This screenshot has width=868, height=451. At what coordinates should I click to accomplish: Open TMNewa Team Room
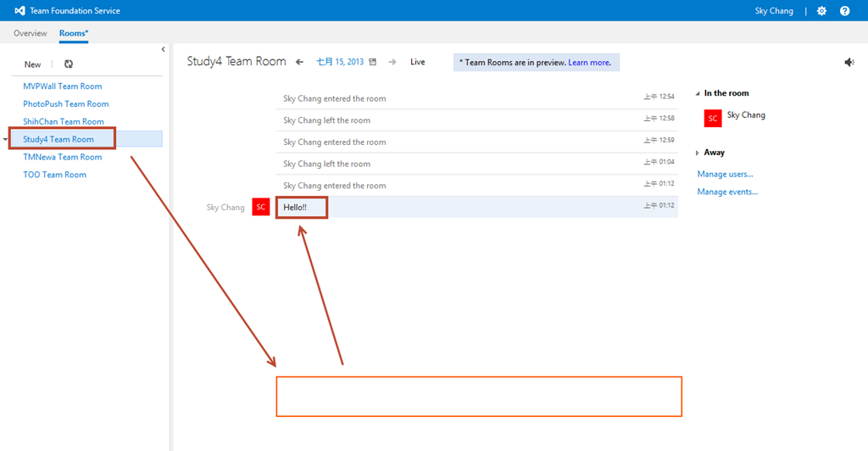[x=63, y=157]
